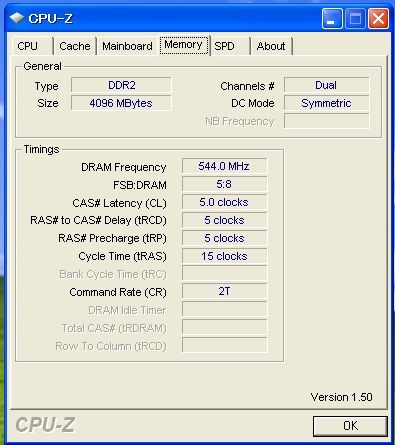Image resolution: width=395 pixels, height=445 pixels.
Task: Select the DRAM Frequency value 544.0 MHz
Action: [x=224, y=166]
